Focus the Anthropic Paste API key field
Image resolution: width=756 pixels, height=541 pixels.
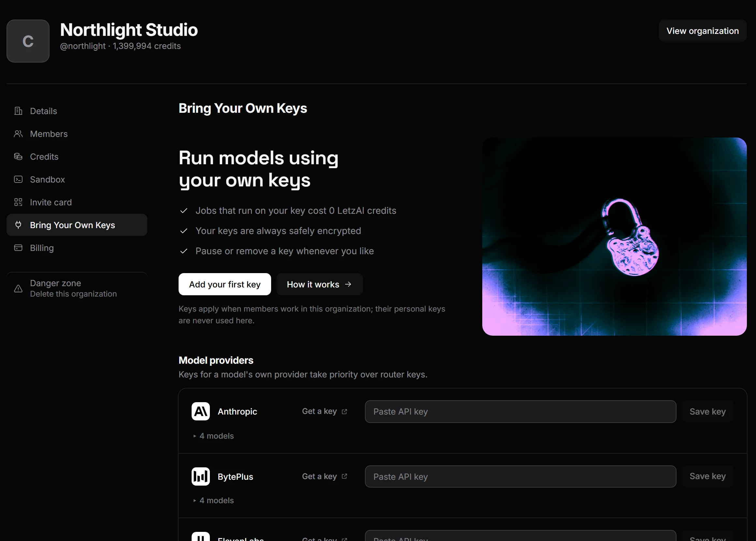[x=520, y=412]
